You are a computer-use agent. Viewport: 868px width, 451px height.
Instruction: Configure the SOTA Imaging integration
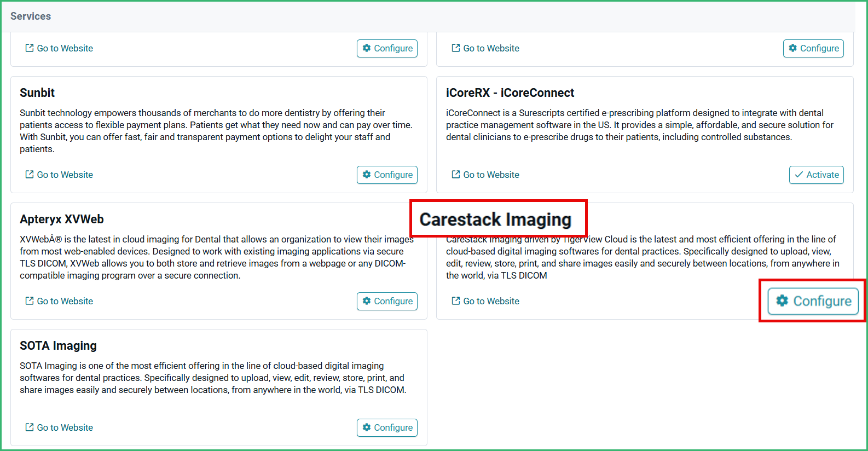(x=387, y=427)
